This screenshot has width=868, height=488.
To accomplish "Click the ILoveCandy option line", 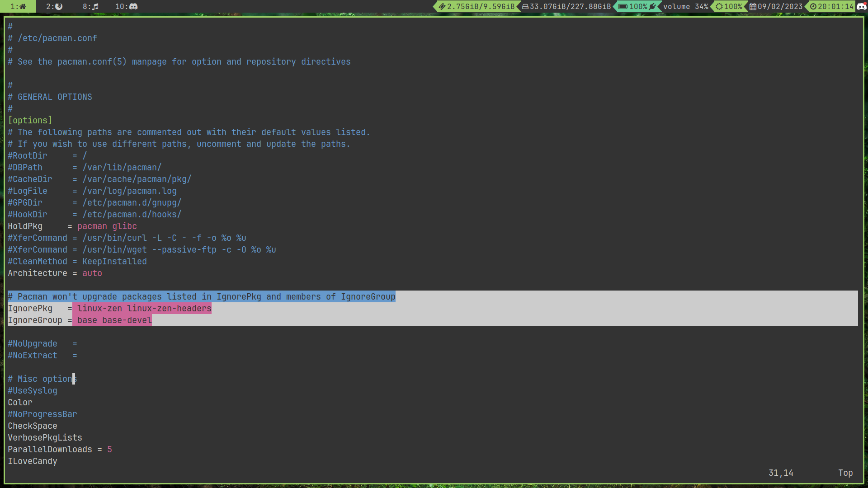I will click(x=33, y=461).
